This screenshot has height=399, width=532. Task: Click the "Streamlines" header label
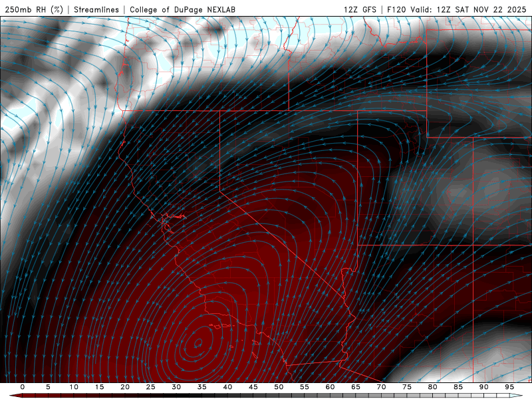[96, 9]
